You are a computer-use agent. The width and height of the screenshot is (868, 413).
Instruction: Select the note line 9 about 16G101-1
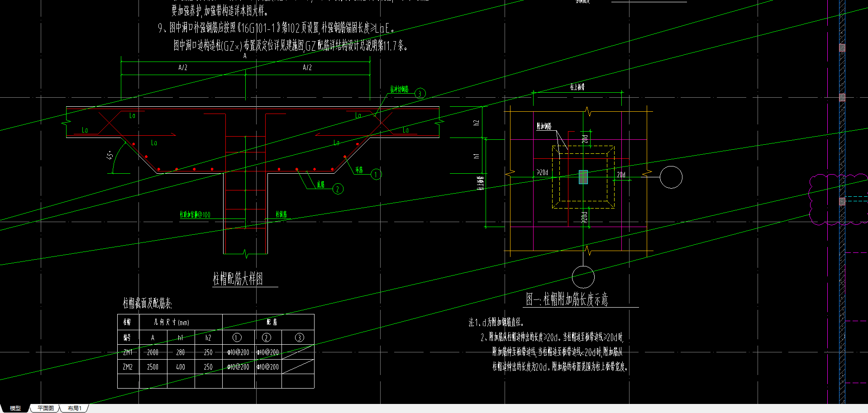pos(277,28)
